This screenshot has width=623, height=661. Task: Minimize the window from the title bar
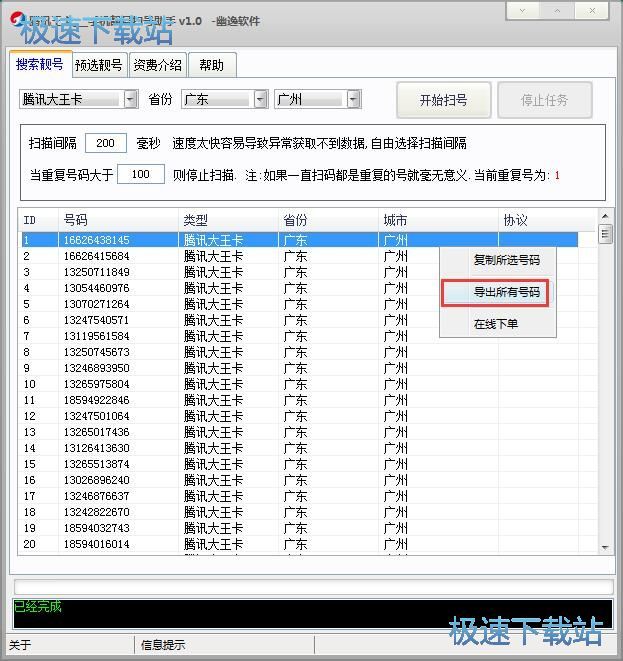[x=523, y=11]
